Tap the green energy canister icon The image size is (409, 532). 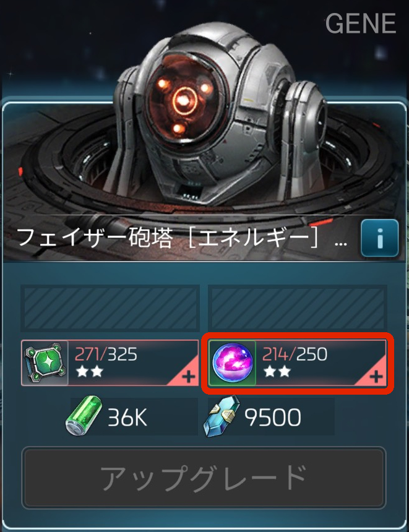84,417
